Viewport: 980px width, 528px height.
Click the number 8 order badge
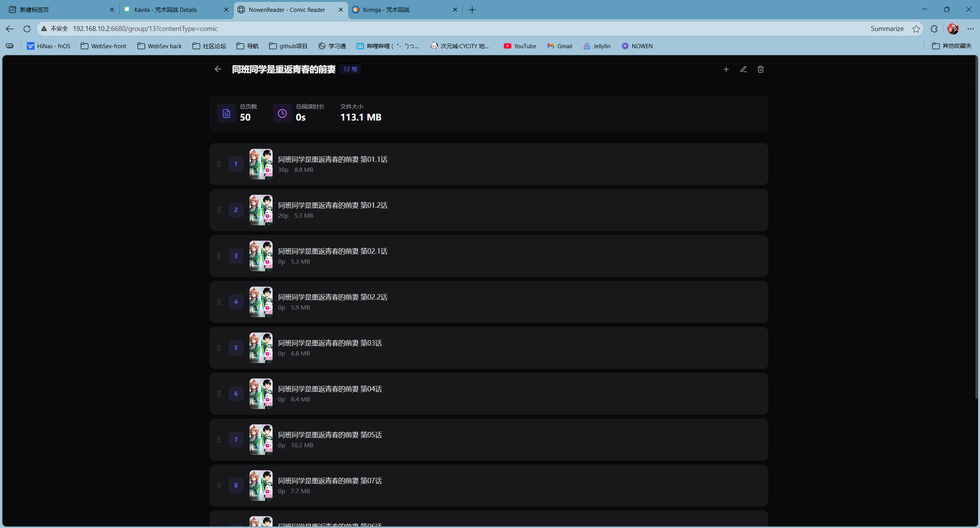click(236, 486)
